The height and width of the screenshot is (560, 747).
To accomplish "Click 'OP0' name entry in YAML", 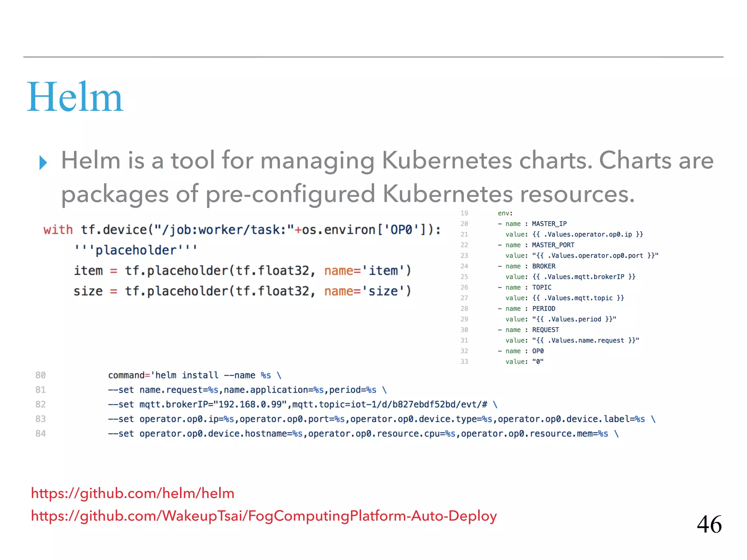I will click(538, 351).
